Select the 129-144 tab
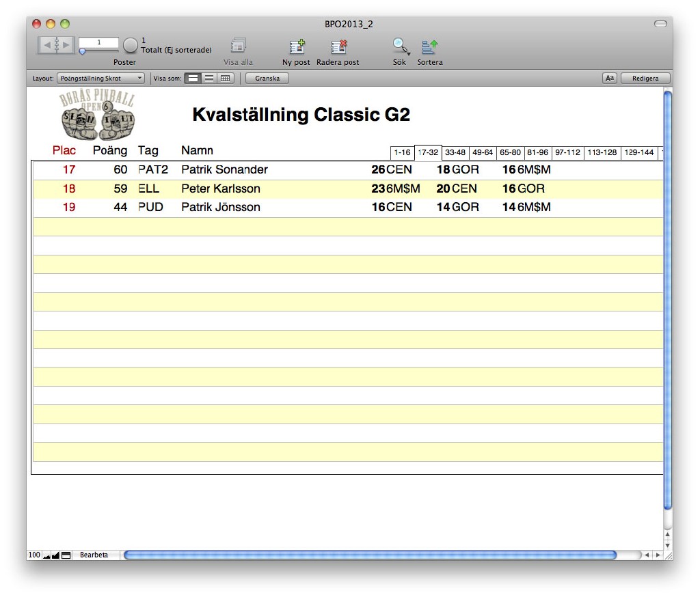The width and height of the screenshot is (700, 597). pos(639,152)
